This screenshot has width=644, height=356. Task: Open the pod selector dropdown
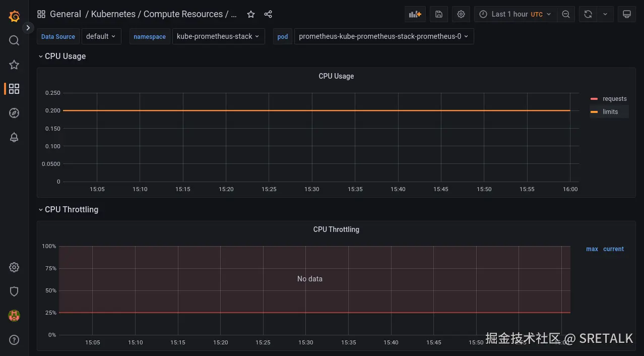click(x=383, y=36)
